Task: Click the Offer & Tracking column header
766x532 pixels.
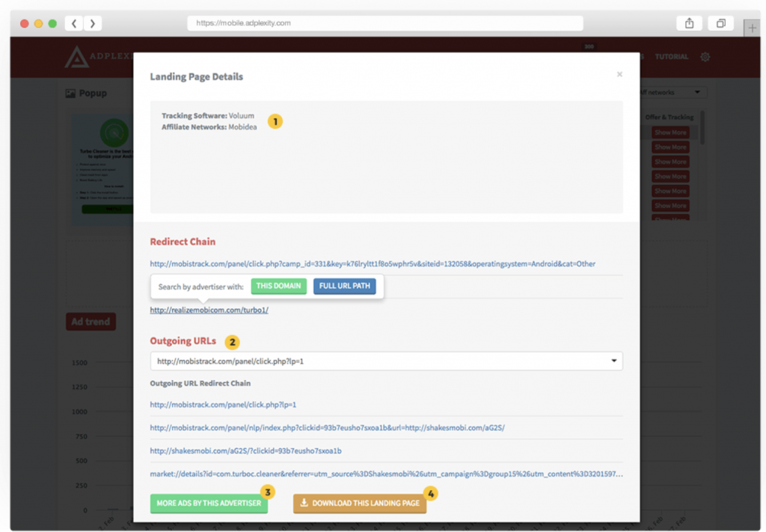Action: pos(670,117)
